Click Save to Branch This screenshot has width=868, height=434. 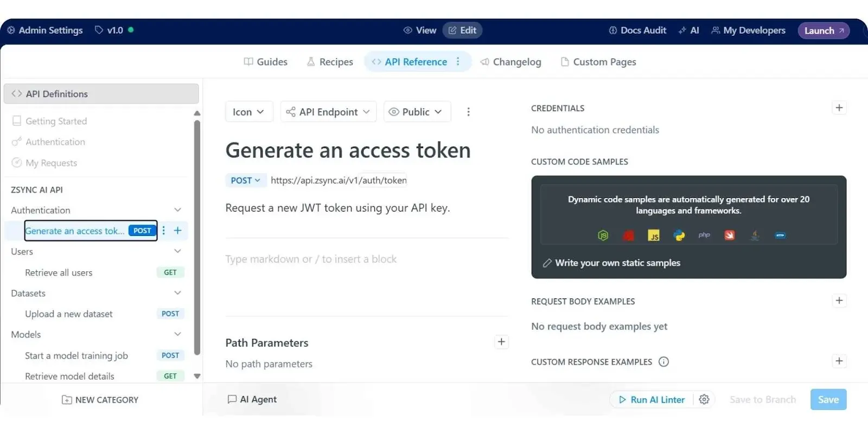coord(763,400)
